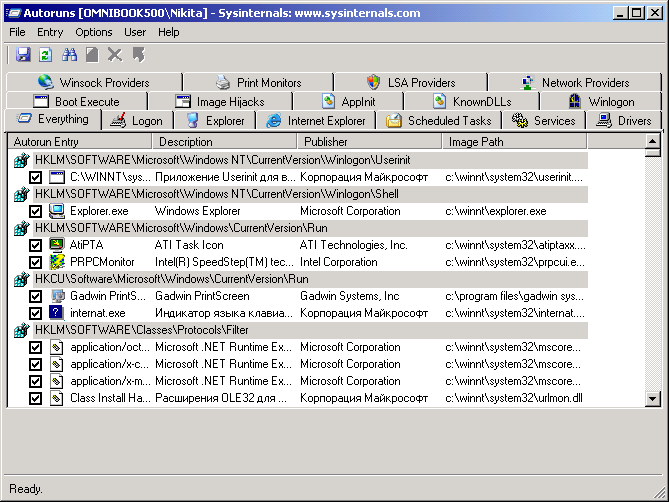Image resolution: width=669 pixels, height=502 pixels.
Task: Click the ATI Technologies, Inc. publisher cell
Action: coord(354,245)
